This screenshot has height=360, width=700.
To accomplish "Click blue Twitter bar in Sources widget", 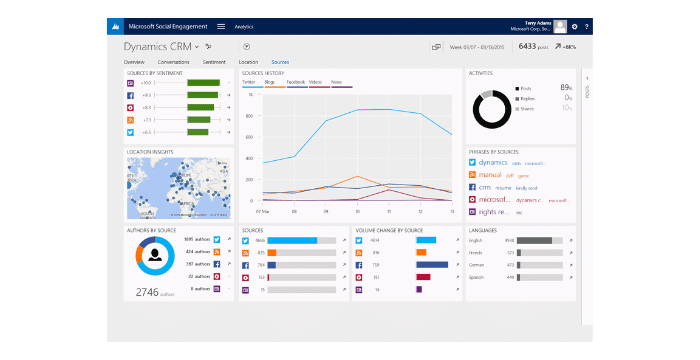I will [292, 241].
